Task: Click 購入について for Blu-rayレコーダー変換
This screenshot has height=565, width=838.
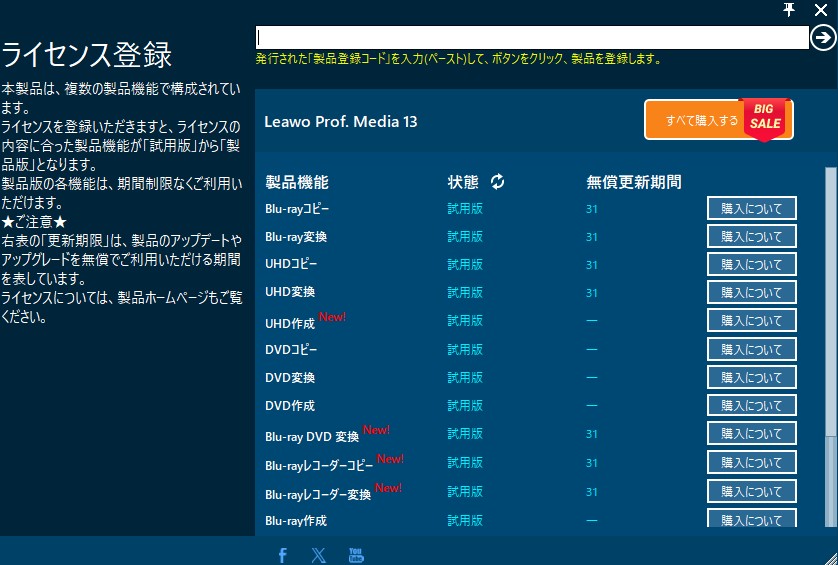Action: click(751, 491)
